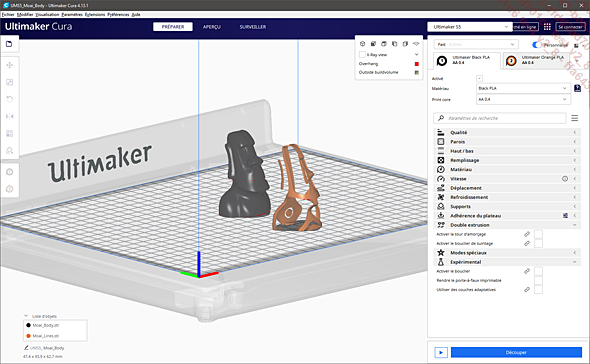Image resolution: width=590 pixels, height=364 pixels.
Task: Select the Scale tool in left toolbar
Action: (x=9, y=82)
